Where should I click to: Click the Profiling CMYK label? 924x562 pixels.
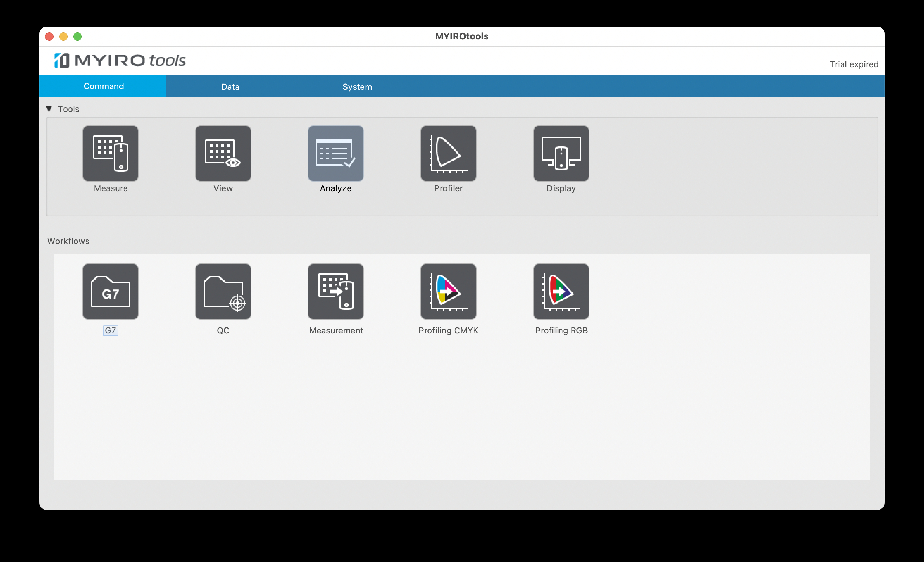click(448, 330)
